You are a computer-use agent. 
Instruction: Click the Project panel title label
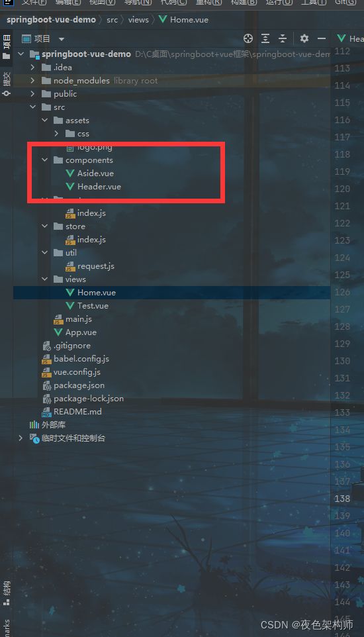[42, 38]
